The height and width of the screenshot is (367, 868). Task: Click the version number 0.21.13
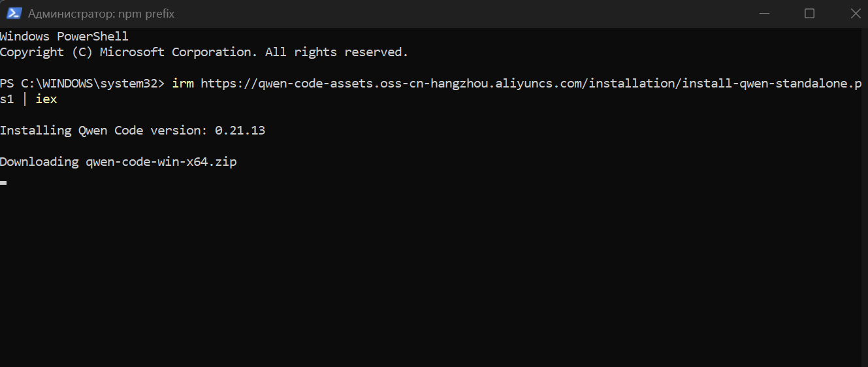point(240,131)
